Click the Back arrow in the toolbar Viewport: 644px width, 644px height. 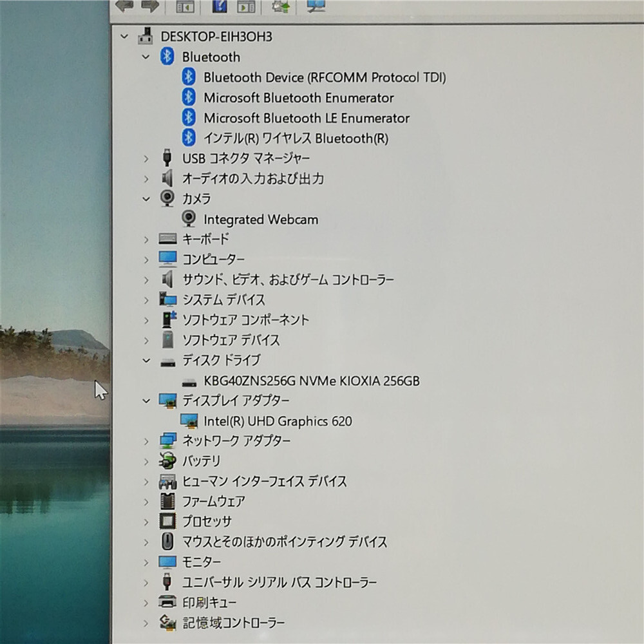(x=124, y=5)
